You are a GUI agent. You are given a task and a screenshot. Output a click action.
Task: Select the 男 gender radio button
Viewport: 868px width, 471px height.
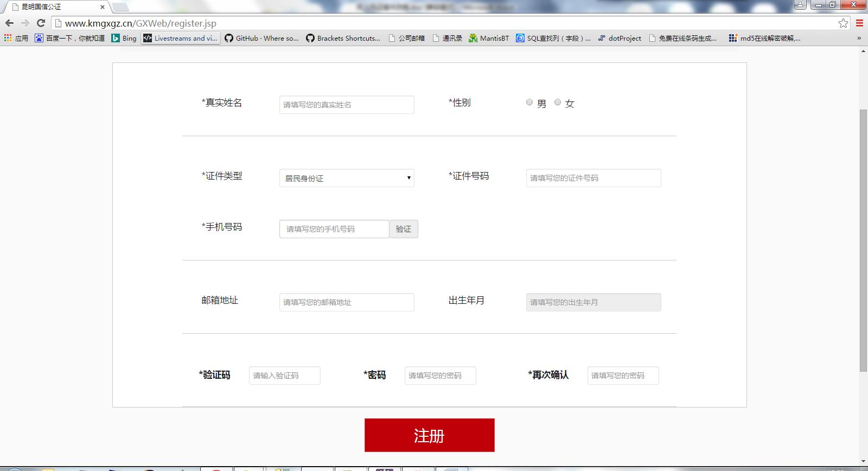(x=529, y=102)
